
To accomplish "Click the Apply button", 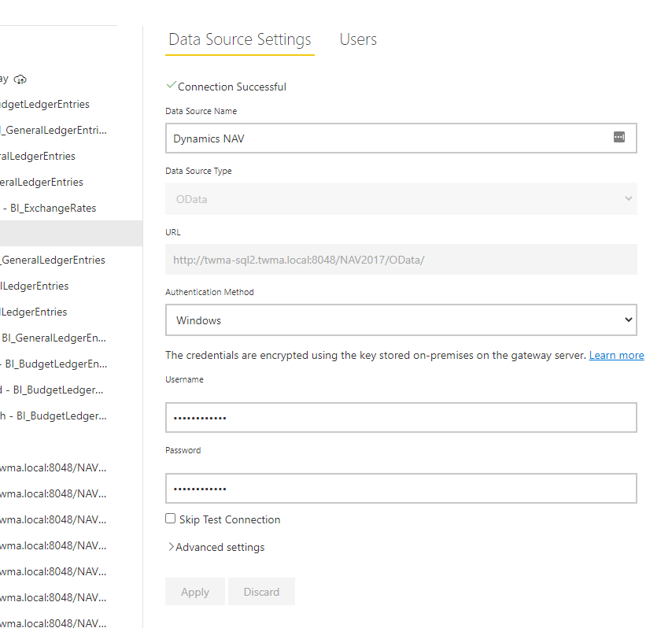I will (194, 591).
